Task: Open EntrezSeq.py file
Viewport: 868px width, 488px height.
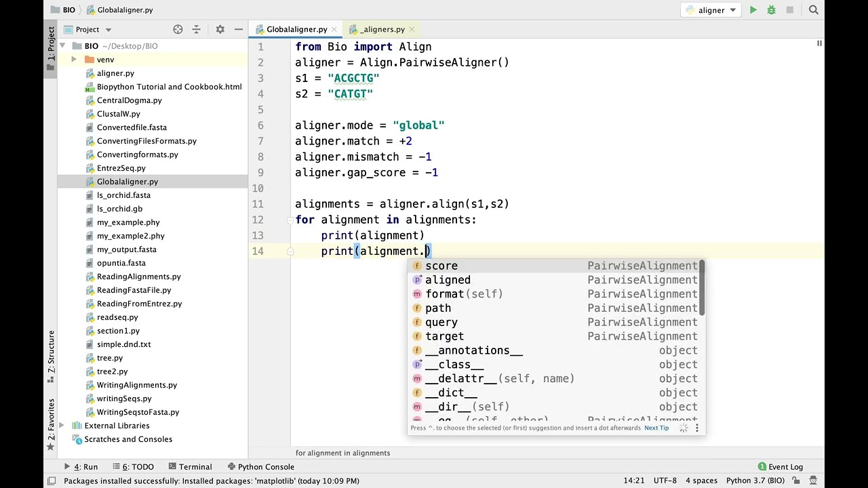Action: coord(121,168)
